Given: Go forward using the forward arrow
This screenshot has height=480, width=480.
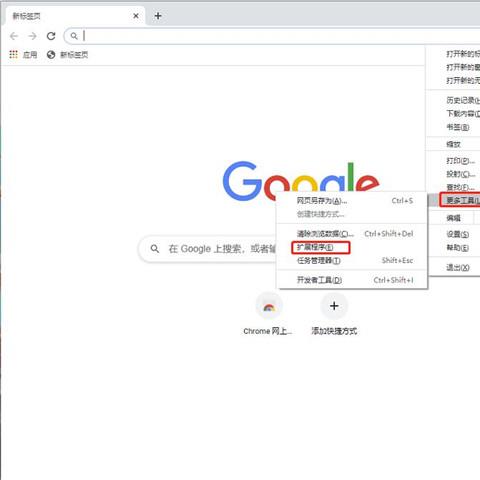Looking at the screenshot, I should (x=32, y=36).
